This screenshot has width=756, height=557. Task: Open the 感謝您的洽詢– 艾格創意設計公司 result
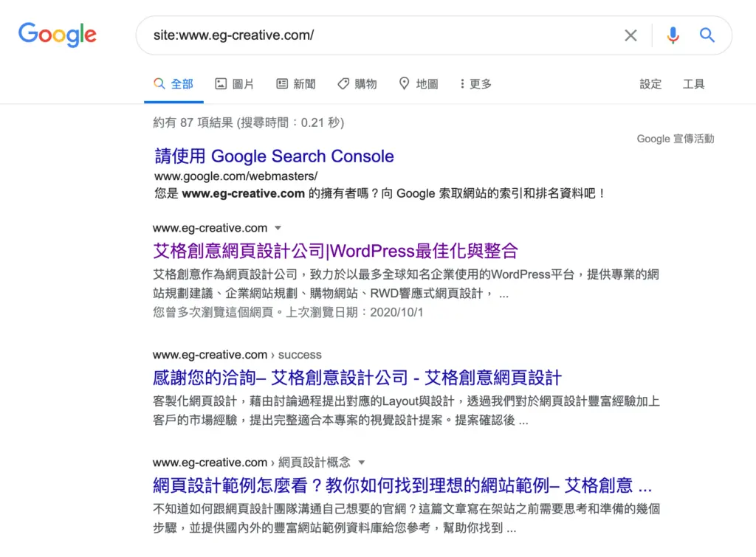(357, 378)
